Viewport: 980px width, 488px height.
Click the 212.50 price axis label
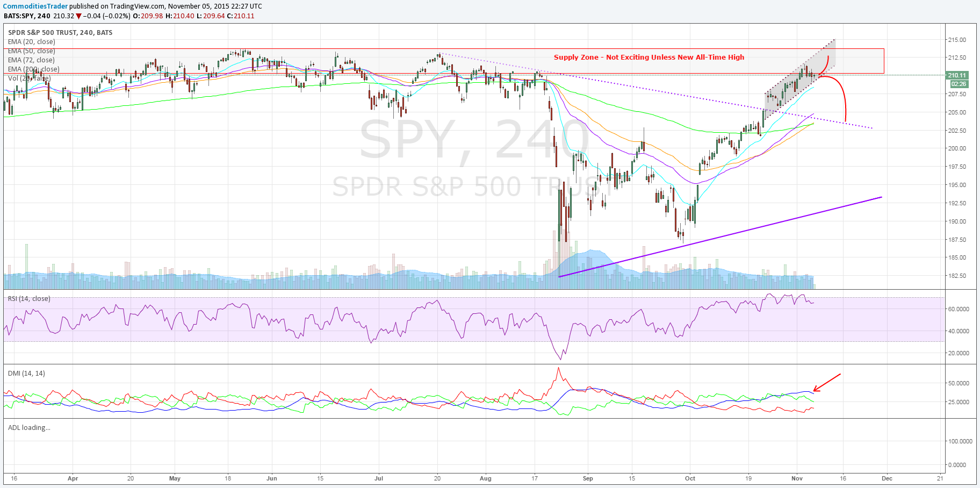957,58
